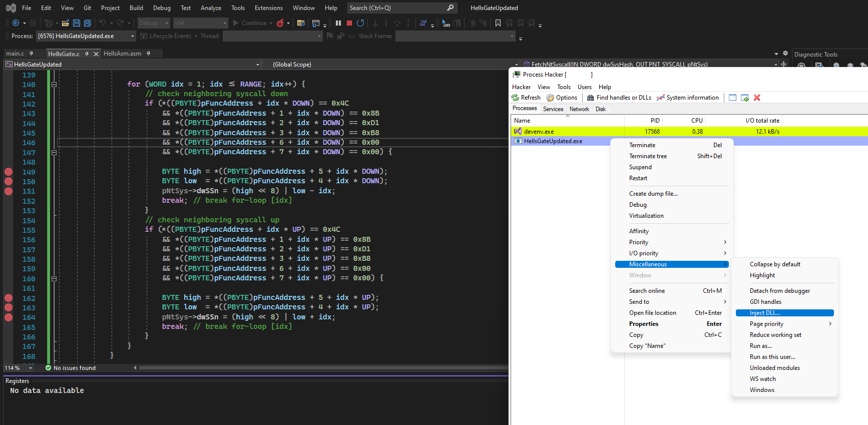Click Find window and thread icon
The image size is (868, 425).
click(745, 98)
